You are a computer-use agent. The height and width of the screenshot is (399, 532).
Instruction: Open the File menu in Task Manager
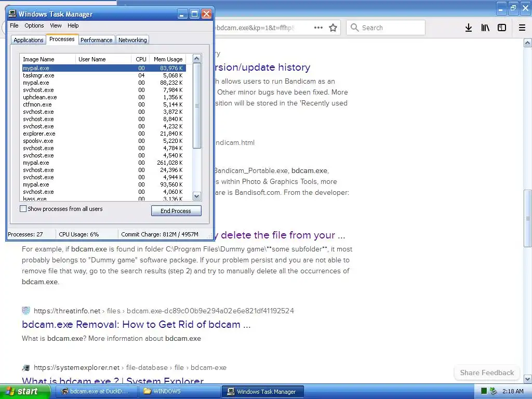14,25
